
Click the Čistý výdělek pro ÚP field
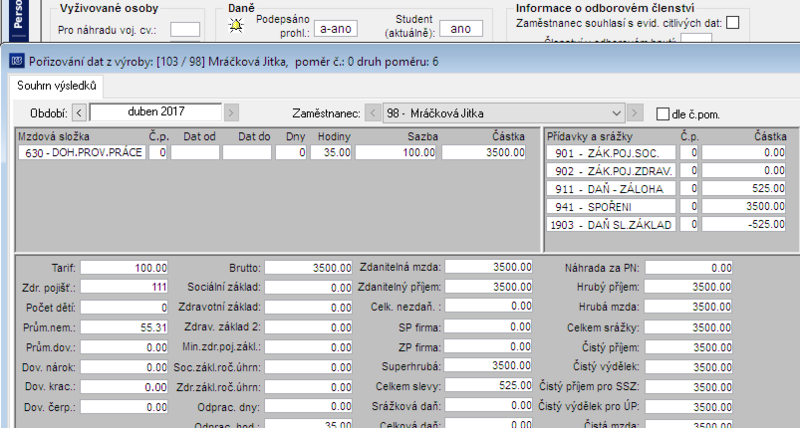[x=689, y=407]
